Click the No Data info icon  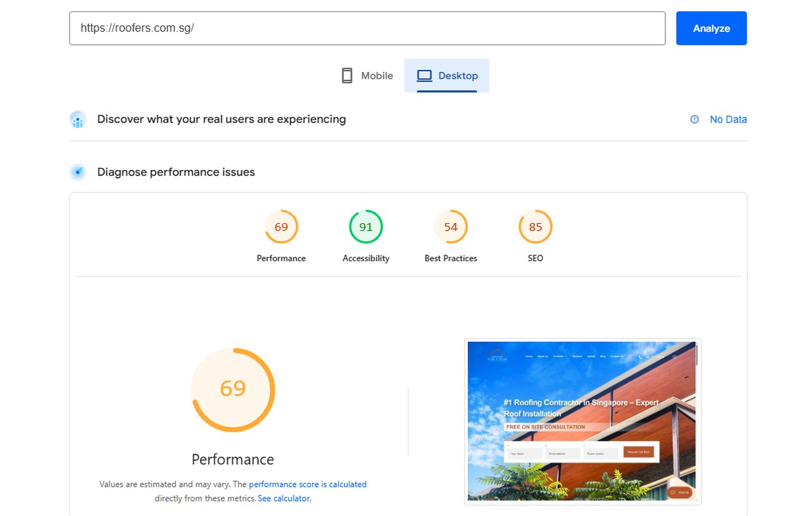click(695, 119)
